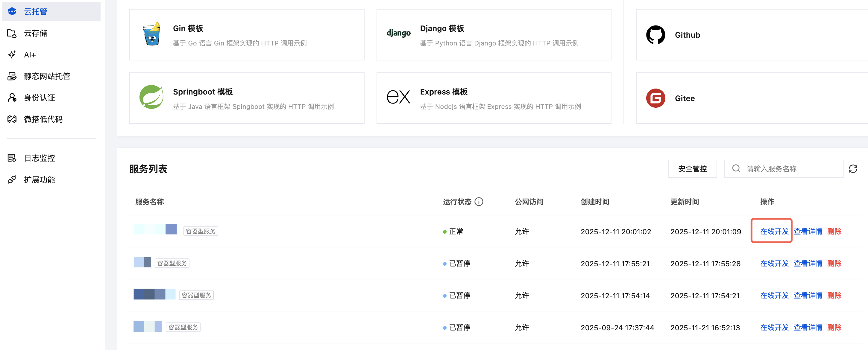Open the AI+ sidebar item
The height and width of the screenshot is (350, 868).
(30, 54)
